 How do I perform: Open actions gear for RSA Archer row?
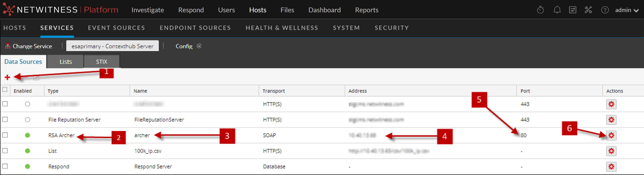(x=611, y=136)
